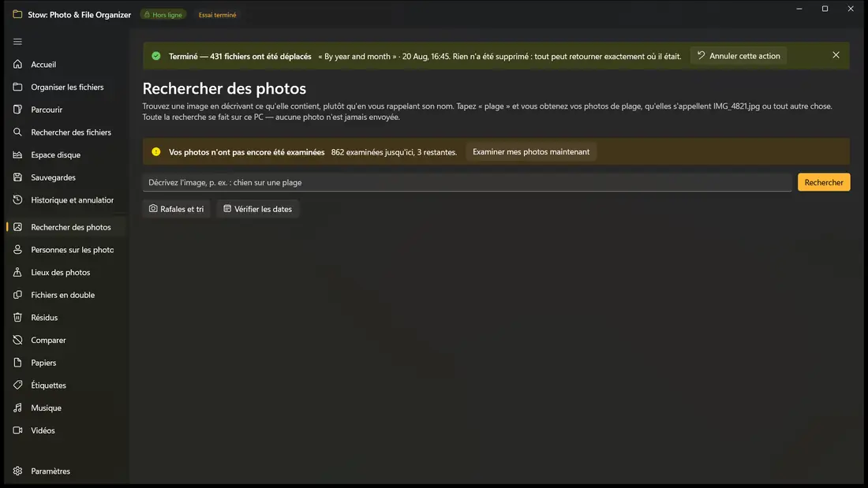868x488 pixels.
Task: Click the Fichiers en double copy icon
Action: [x=17, y=295]
